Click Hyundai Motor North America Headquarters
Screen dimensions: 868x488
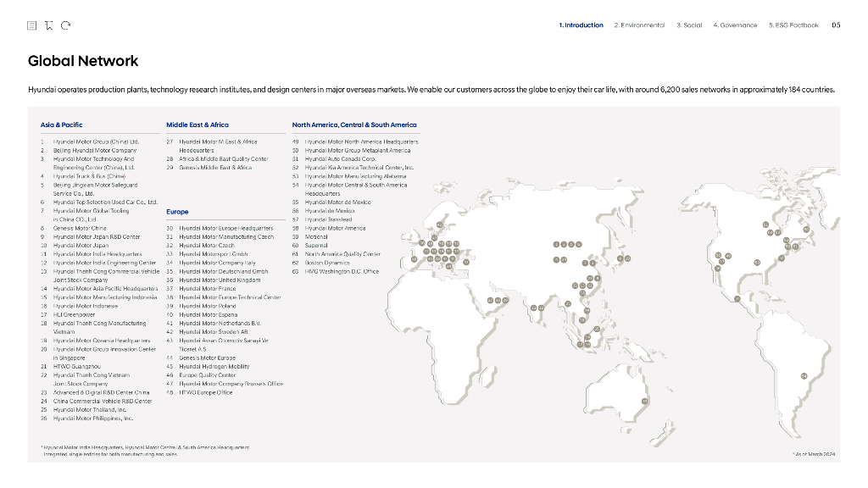click(361, 141)
